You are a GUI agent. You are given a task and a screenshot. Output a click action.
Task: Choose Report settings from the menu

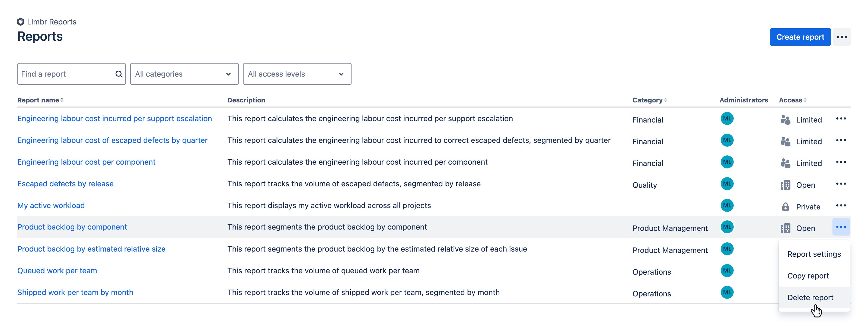coord(814,254)
